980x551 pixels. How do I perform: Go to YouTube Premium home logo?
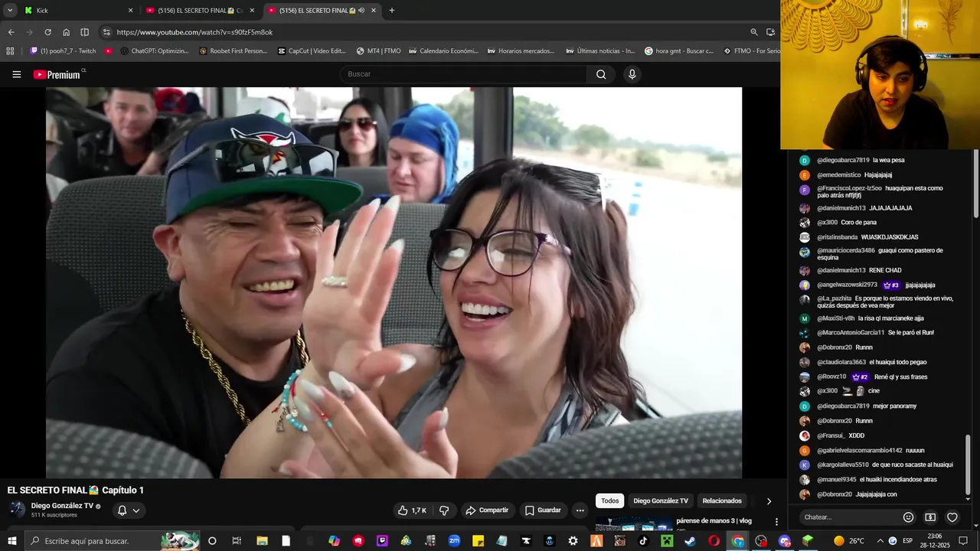point(57,74)
